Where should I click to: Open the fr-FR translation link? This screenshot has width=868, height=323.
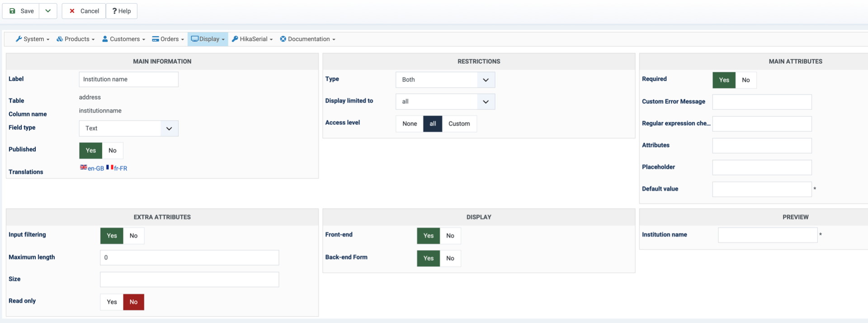120,168
